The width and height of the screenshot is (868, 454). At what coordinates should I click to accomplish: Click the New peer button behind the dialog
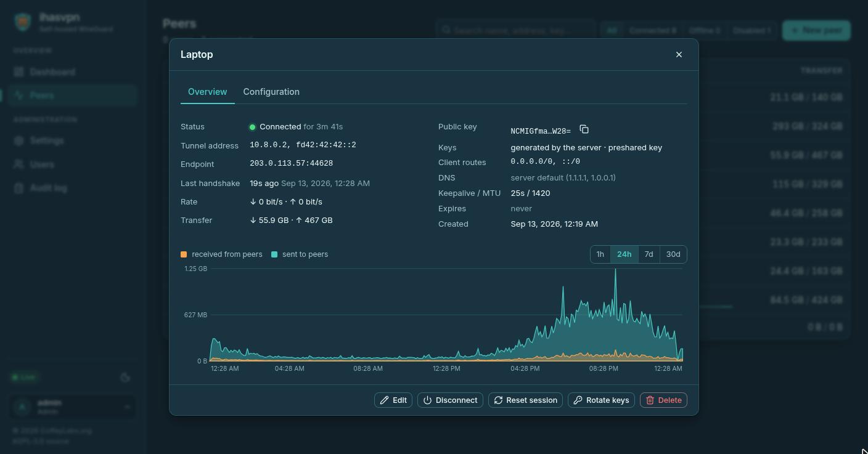click(x=816, y=30)
